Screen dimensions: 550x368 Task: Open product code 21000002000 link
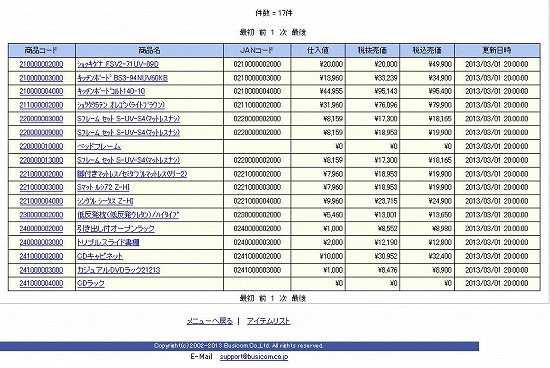pyautogui.click(x=41, y=64)
